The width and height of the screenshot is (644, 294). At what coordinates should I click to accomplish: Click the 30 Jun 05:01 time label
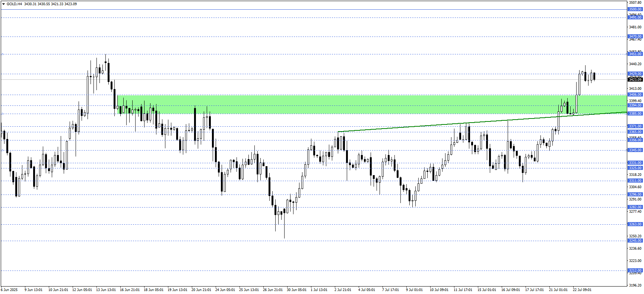[296, 290]
